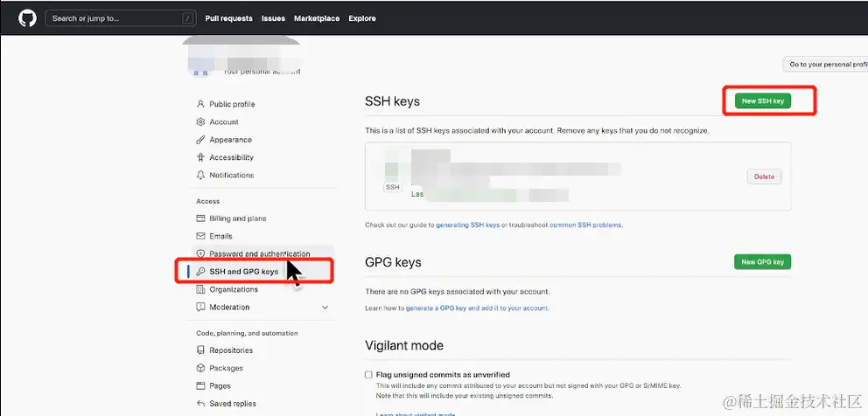Enable Flag unsigned commits as unverified checkbox
The height and width of the screenshot is (416, 868).
tap(368, 375)
